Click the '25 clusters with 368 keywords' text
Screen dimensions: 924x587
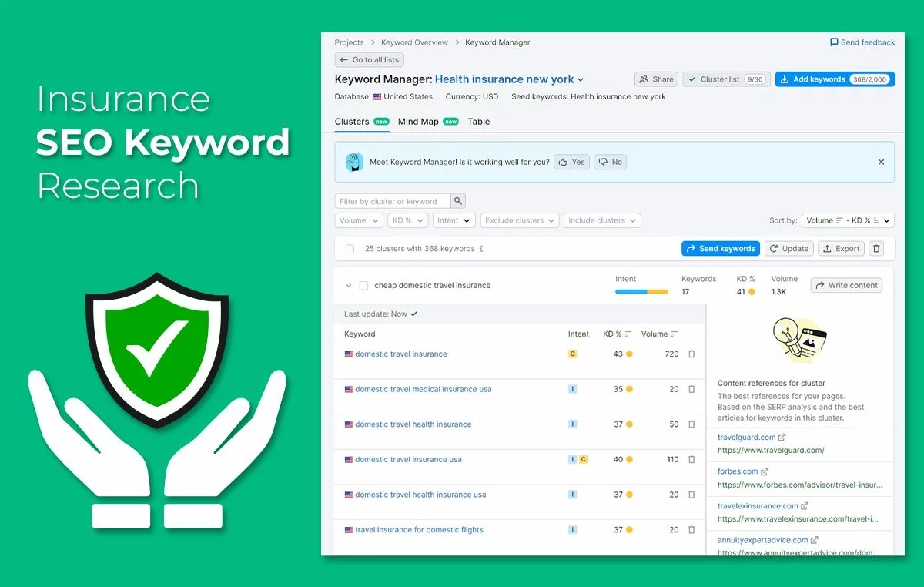(420, 249)
